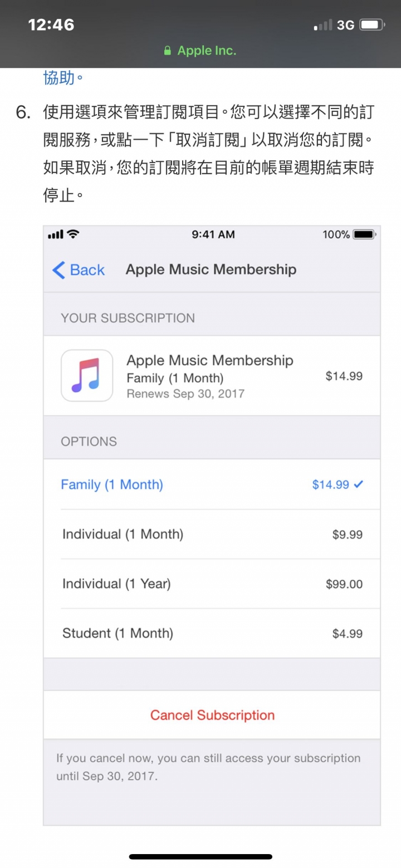This screenshot has height=868, width=401.
Task: Tap the $99.00 price on the Individual yearly row
Action: (x=344, y=584)
